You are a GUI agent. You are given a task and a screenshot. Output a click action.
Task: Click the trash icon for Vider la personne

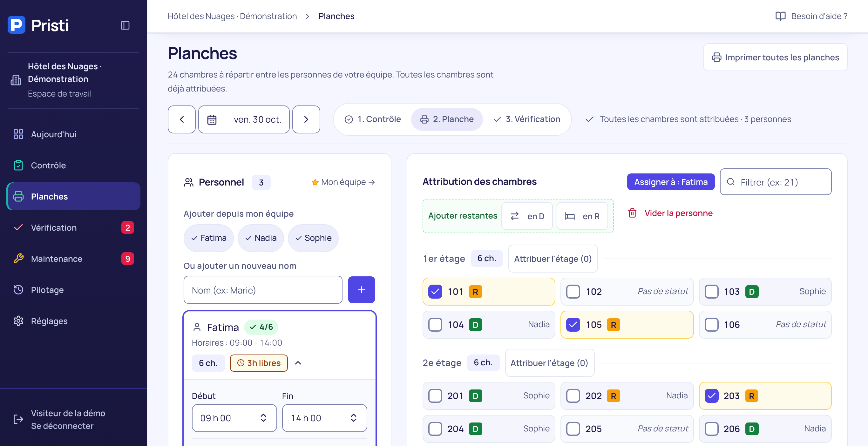pyautogui.click(x=632, y=213)
